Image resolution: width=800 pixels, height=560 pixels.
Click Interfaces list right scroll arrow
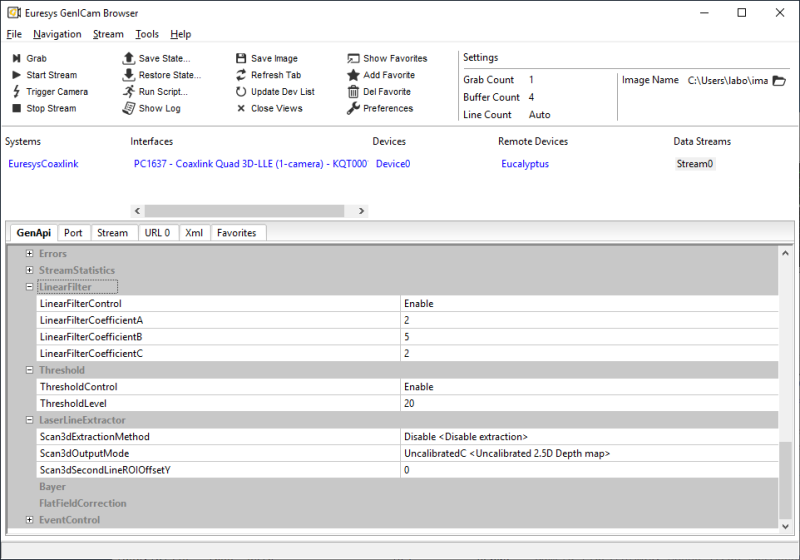tap(361, 211)
